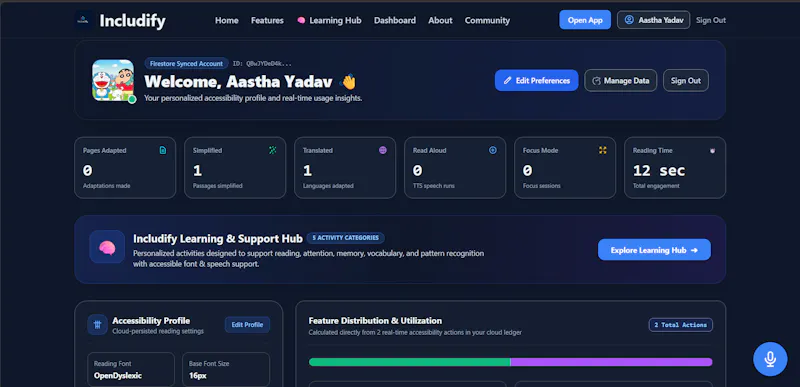Screen dimensions: 800x387
Task: Click the Open App button
Action: (585, 20)
